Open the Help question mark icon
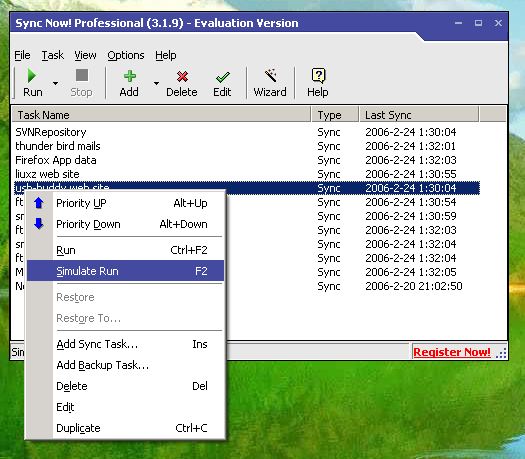Screen dimensions: 525x459 [318, 76]
